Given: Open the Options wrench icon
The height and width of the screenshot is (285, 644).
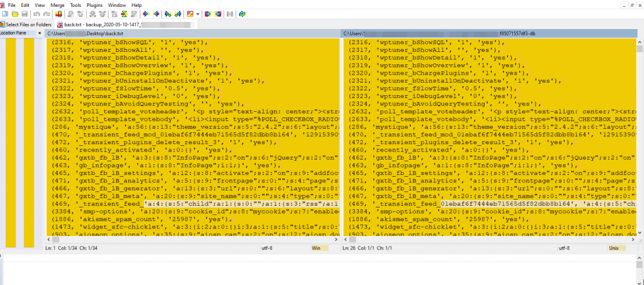Looking at the screenshot, I should click(x=190, y=14).
